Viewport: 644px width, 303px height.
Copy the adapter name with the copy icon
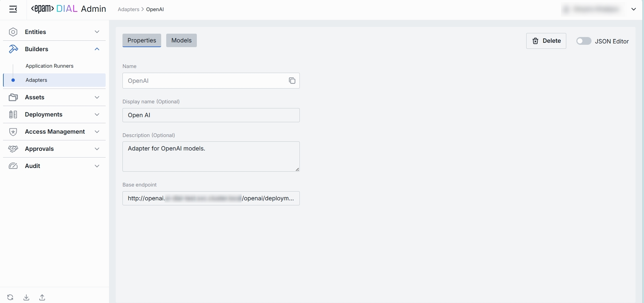pyautogui.click(x=292, y=81)
